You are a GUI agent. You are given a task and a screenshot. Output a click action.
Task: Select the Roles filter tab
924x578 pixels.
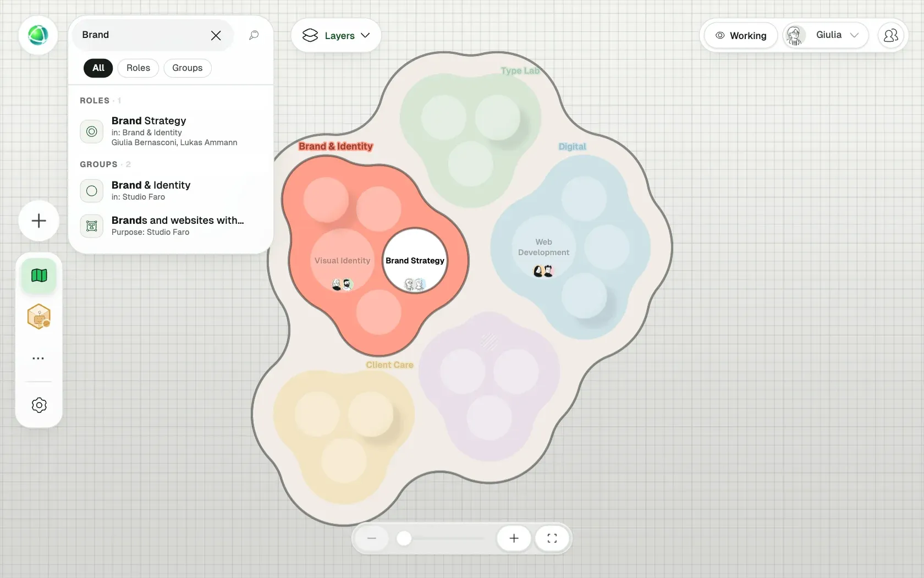pos(138,68)
